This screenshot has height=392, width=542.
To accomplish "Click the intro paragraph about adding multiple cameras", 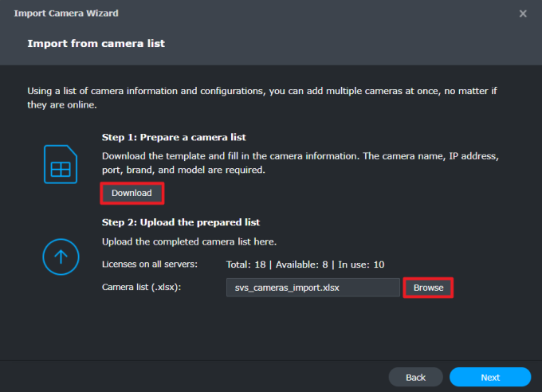I will [x=262, y=97].
